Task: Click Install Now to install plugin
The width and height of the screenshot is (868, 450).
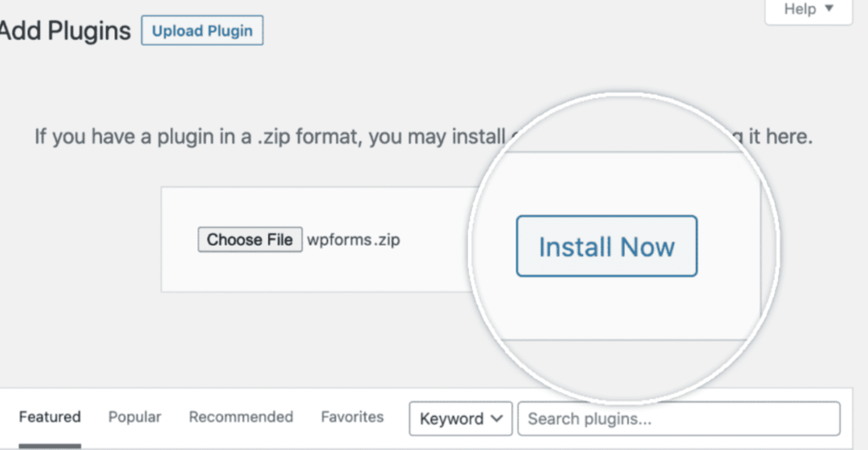Action: 606,247
